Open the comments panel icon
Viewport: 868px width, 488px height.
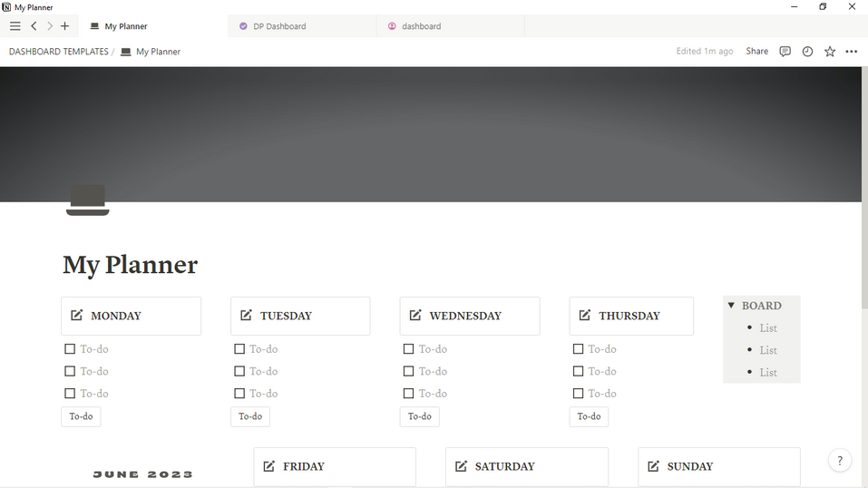tap(785, 52)
